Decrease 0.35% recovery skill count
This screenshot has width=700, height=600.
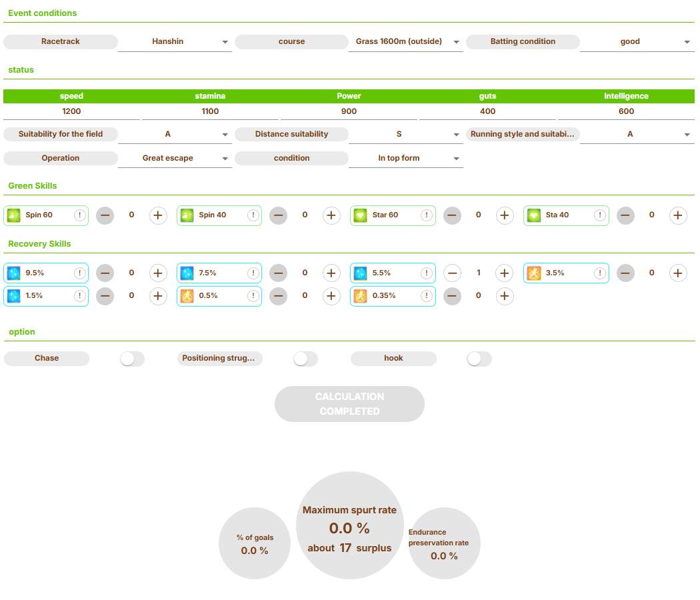(x=452, y=295)
